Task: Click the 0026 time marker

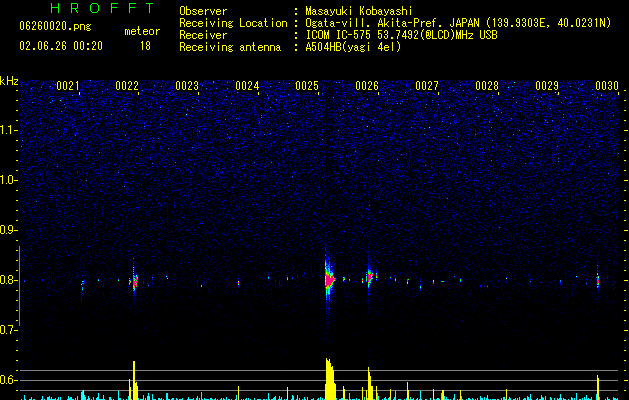Action: click(367, 86)
